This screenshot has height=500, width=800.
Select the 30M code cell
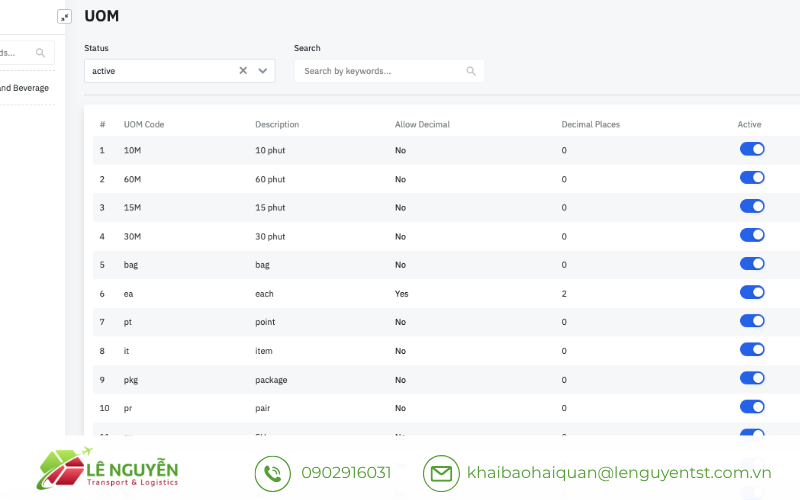click(x=132, y=236)
